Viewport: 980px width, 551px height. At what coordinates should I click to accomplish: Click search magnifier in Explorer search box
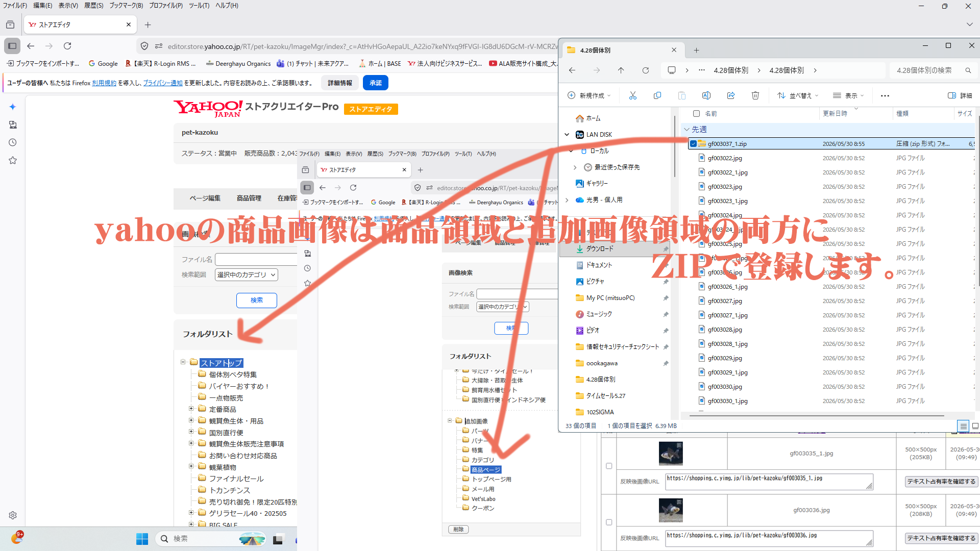point(968,70)
